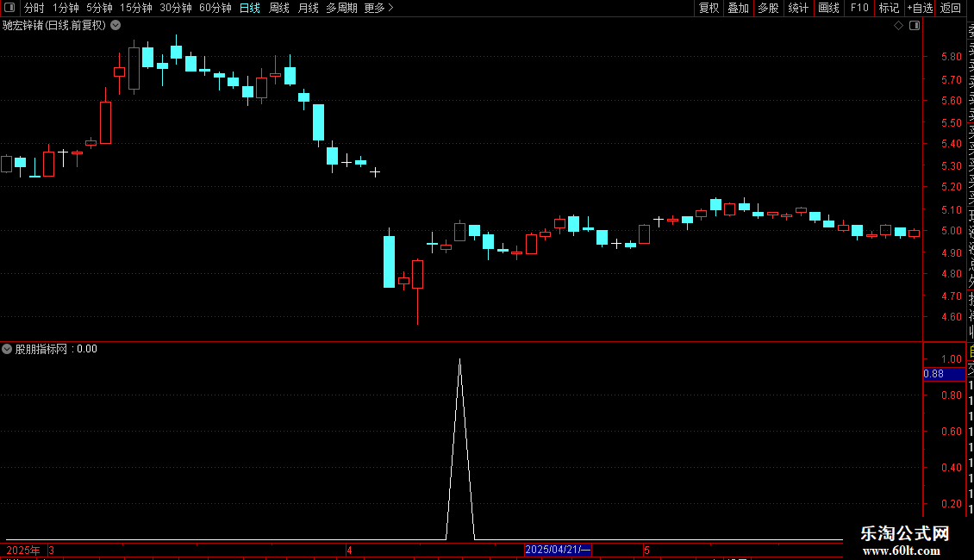The width and height of the screenshot is (974, 560).
Task: Click month 5 marker on time axis
Action: pyautogui.click(x=646, y=550)
